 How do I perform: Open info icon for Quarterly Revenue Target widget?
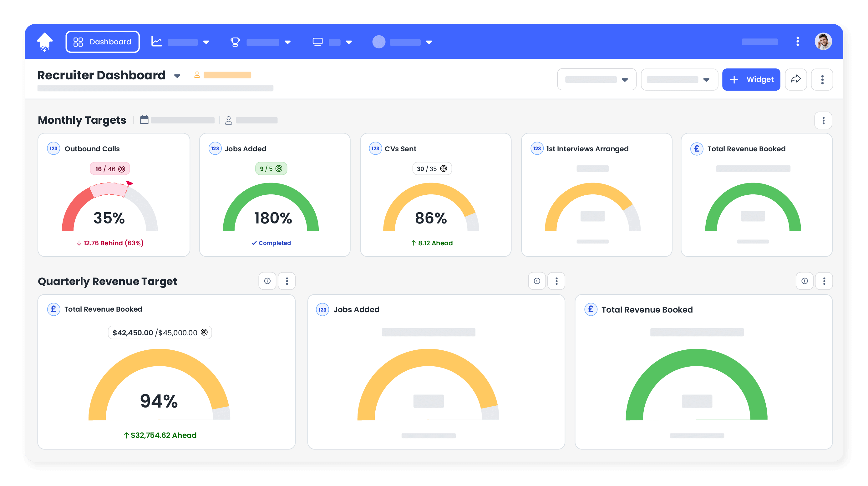click(x=267, y=281)
